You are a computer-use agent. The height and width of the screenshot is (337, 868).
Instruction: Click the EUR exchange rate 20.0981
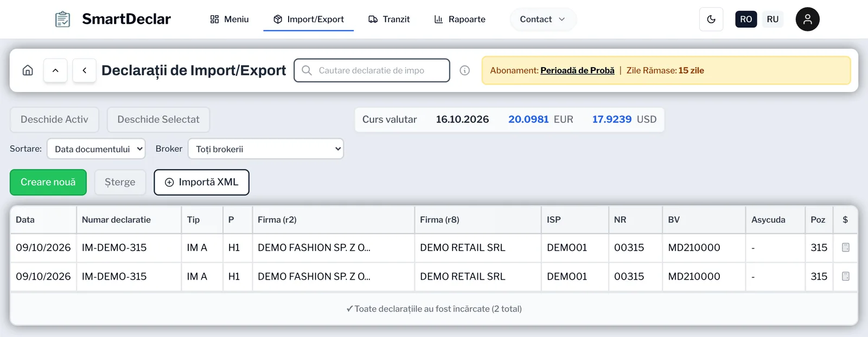(x=528, y=119)
